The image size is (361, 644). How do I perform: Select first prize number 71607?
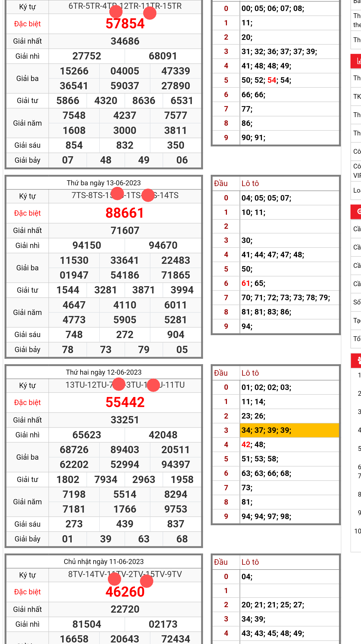click(125, 230)
